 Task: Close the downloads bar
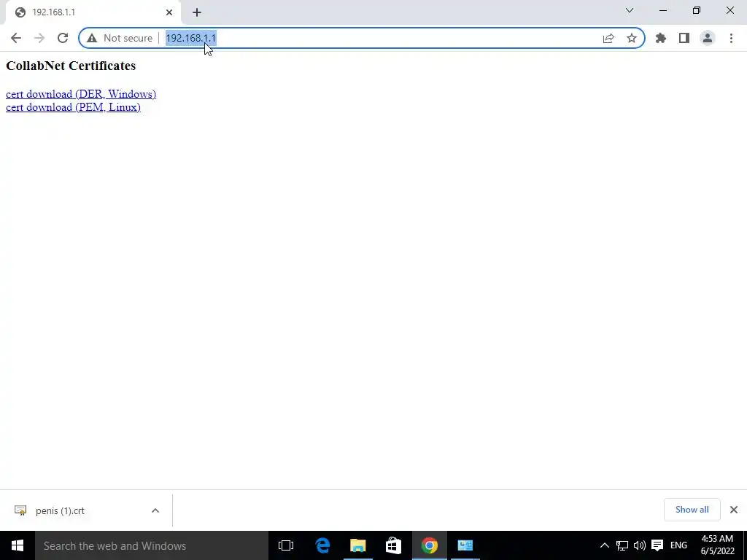coord(734,510)
